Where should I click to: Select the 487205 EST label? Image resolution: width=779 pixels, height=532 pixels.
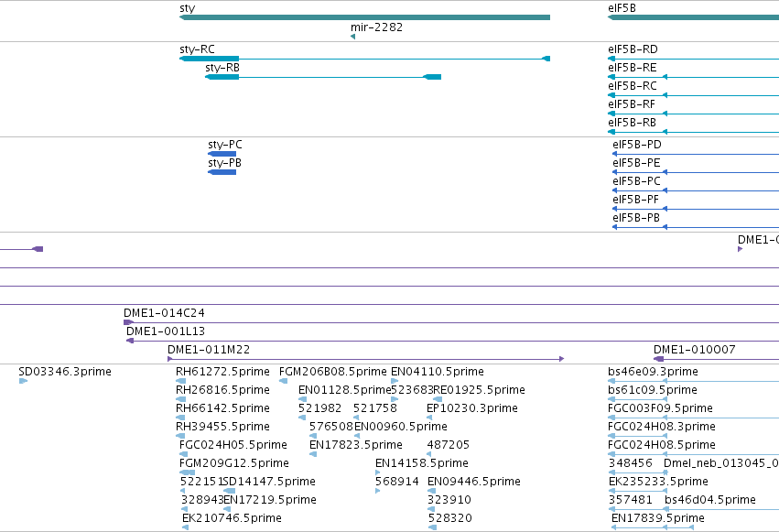coord(449,445)
